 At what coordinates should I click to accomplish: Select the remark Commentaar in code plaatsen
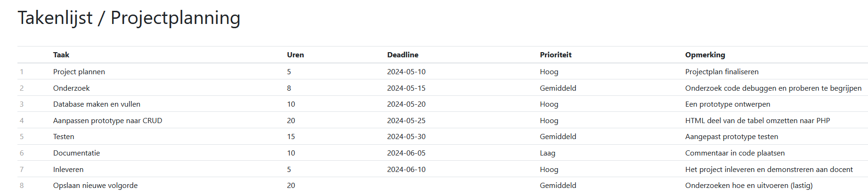[735, 153]
